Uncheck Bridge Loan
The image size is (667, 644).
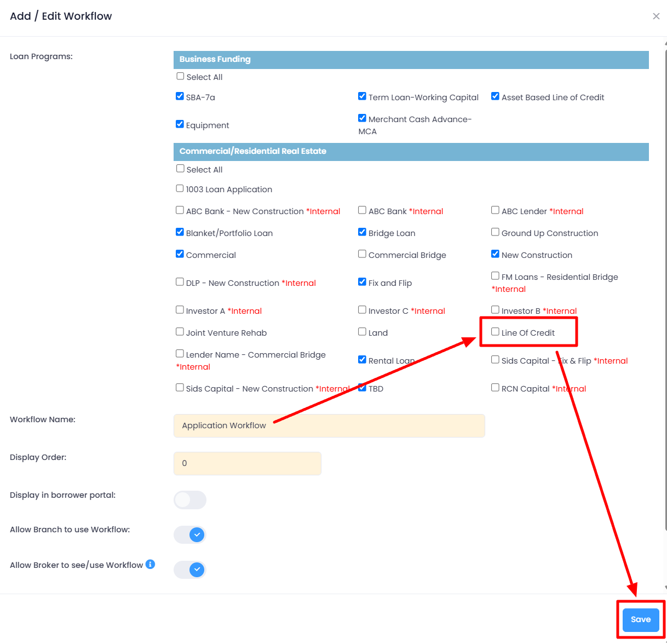coord(362,232)
